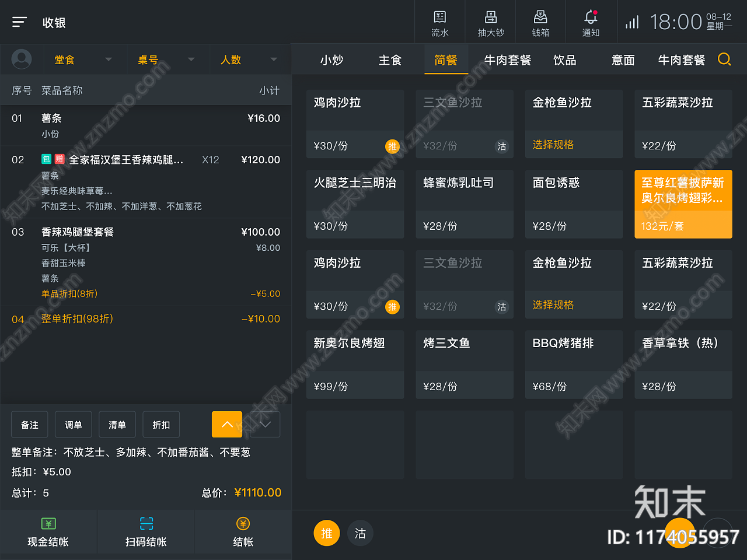The width and height of the screenshot is (747, 560).
Task: Click the total price ¥1110.00
Action: click(258, 492)
